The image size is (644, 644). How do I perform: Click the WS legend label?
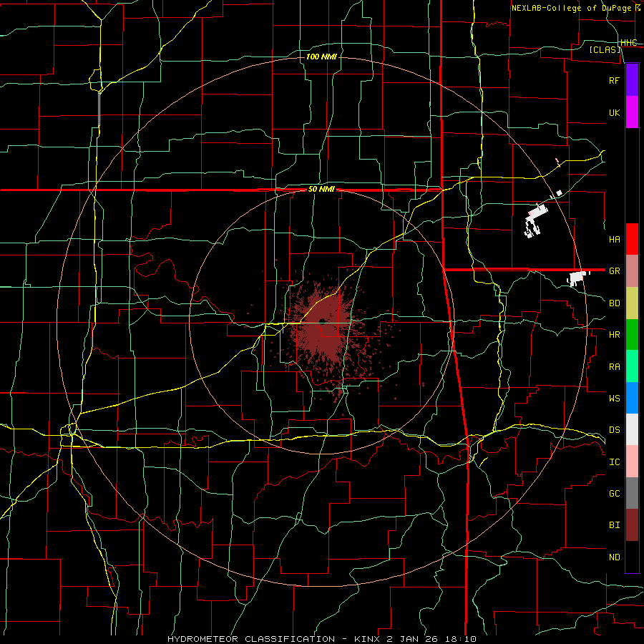tap(615, 399)
